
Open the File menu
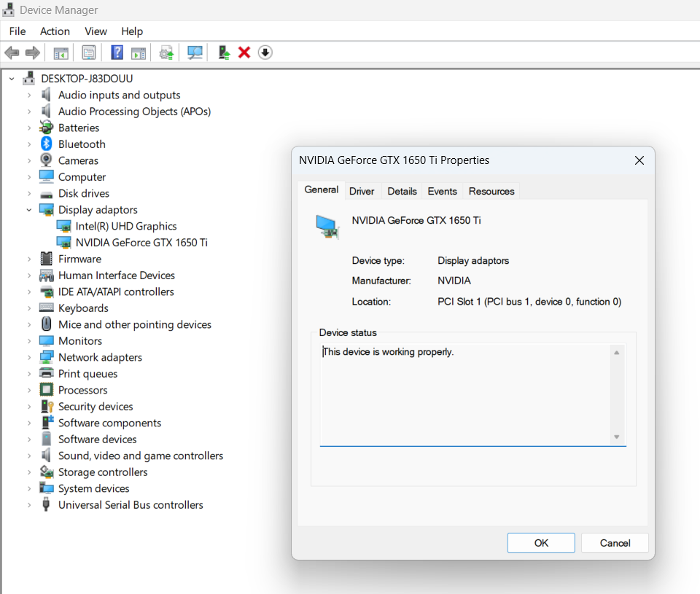17,31
